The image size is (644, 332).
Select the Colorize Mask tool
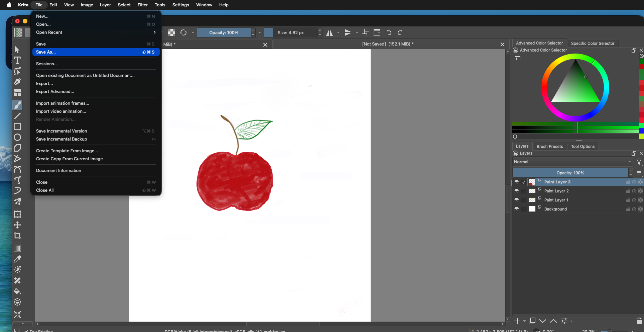point(17,270)
